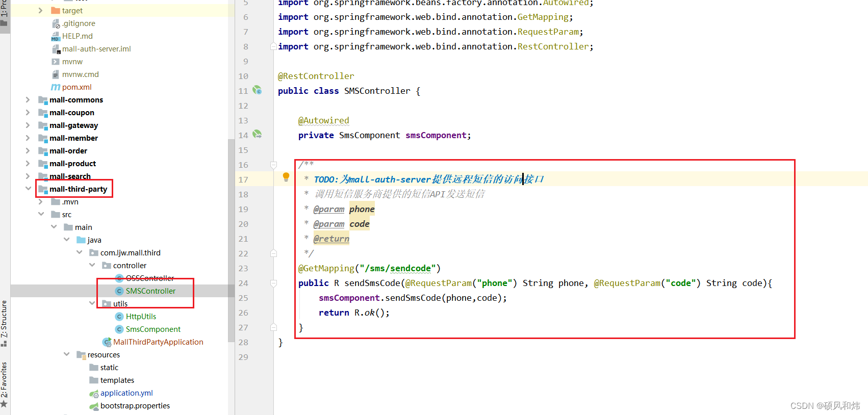Screen dimensions: 868x415
Task: Fold the import statements block at line 8
Action: (273, 46)
